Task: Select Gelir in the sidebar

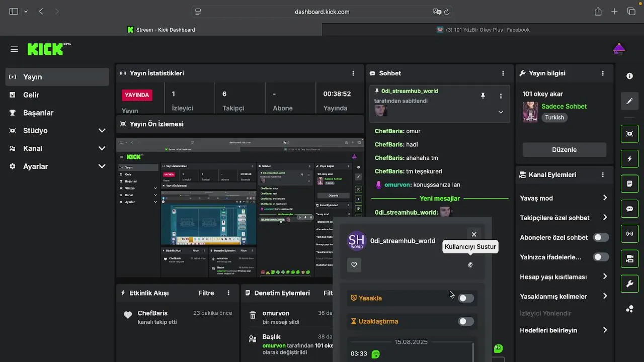Action: click(x=57, y=95)
